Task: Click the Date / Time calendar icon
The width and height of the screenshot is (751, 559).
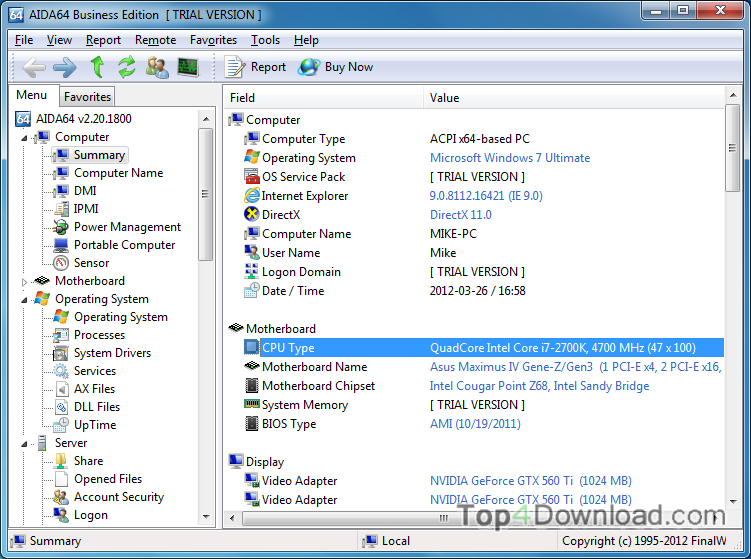Action: tap(251, 290)
